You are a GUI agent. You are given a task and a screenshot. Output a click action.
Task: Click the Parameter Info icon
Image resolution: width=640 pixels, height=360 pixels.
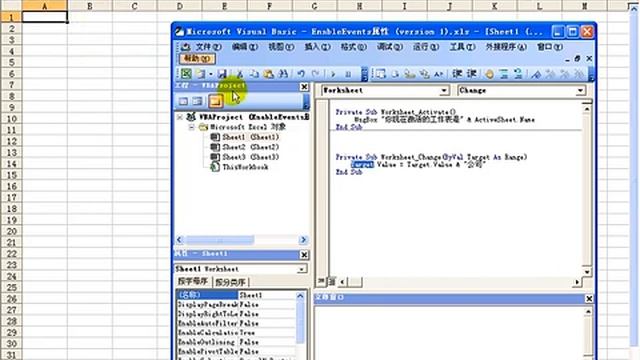(x=424, y=74)
